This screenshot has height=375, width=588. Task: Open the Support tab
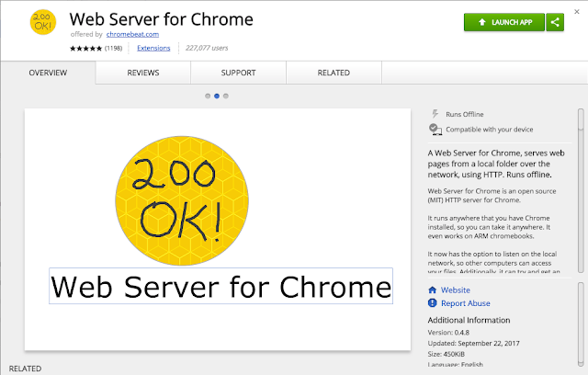coord(239,73)
